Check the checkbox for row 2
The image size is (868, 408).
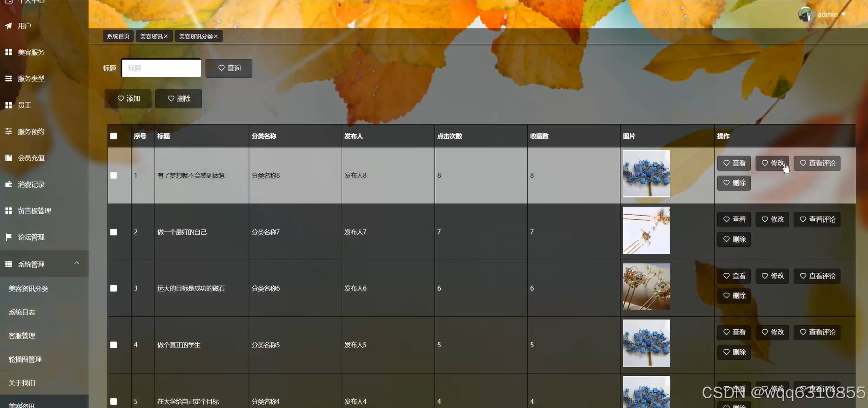(114, 232)
